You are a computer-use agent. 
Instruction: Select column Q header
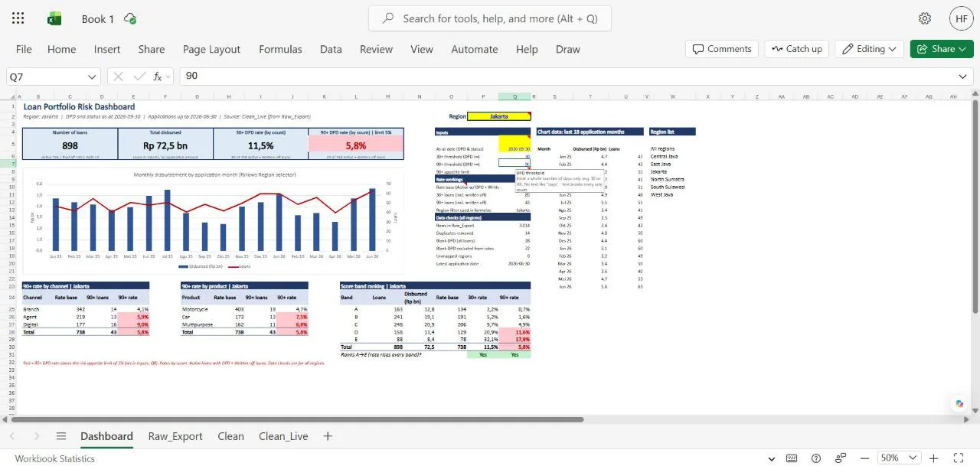point(514,97)
